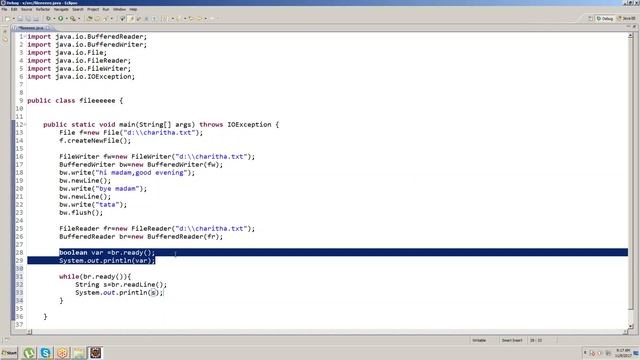The image size is (640, 360).
Task: Click the Debug bug icon
Action: coord(48,18)
